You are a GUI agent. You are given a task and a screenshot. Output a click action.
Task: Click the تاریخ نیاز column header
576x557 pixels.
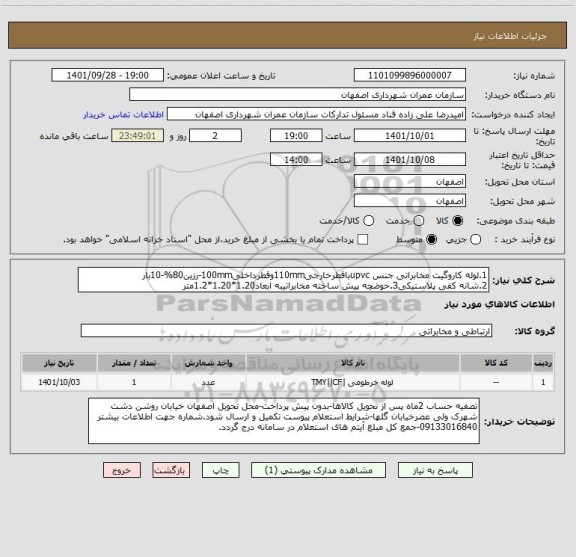coord(59,363)
